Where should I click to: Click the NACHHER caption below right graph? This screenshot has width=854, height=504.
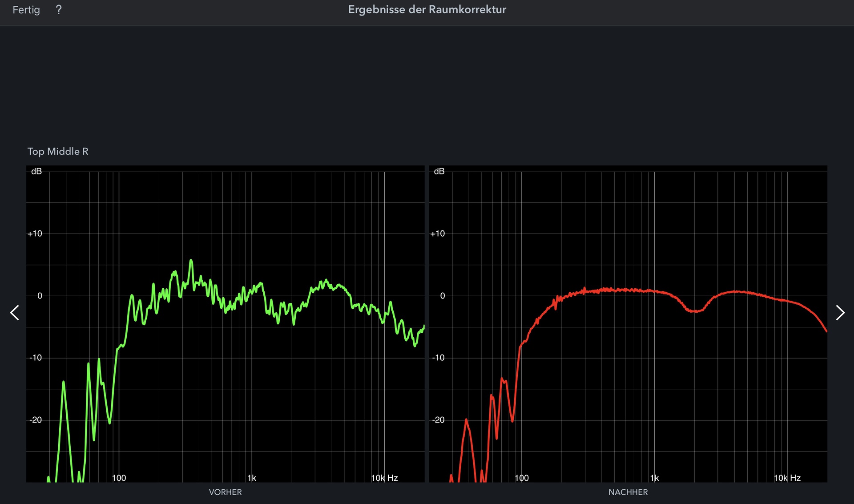tap(628, 492)
